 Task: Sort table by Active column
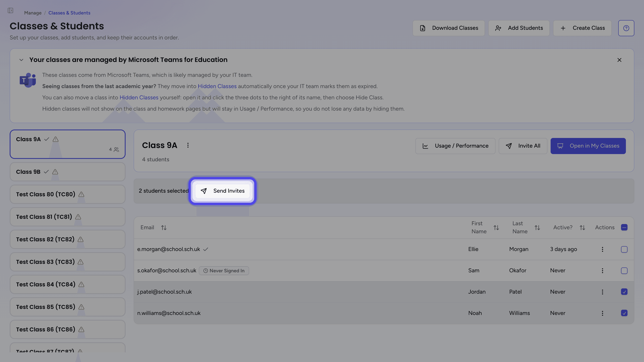(582, 228)
